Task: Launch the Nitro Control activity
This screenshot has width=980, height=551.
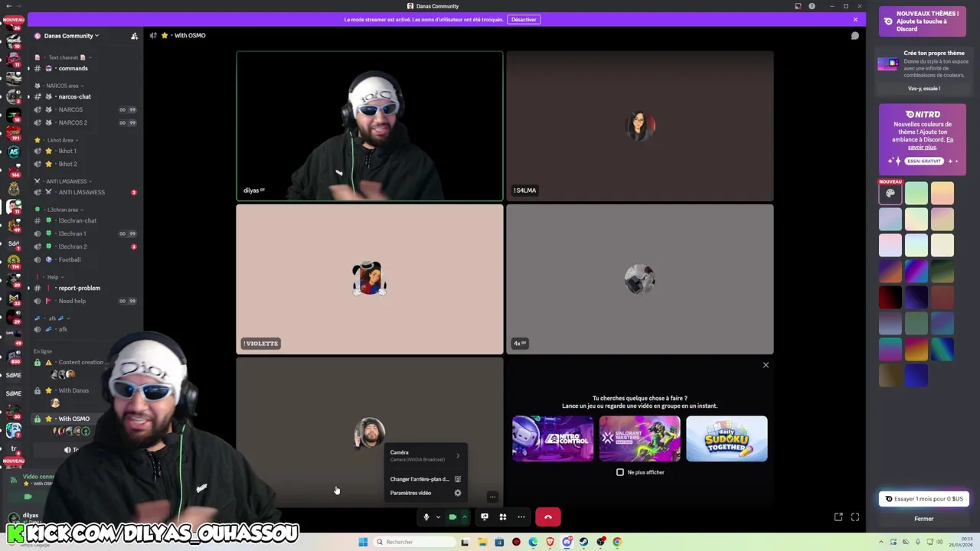Action: 553,439
